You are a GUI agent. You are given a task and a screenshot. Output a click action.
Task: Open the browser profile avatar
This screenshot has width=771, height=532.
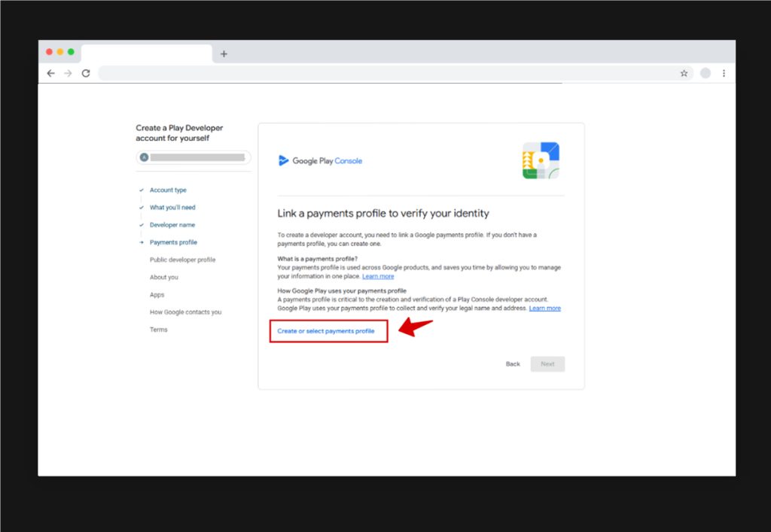coord(705,73)
